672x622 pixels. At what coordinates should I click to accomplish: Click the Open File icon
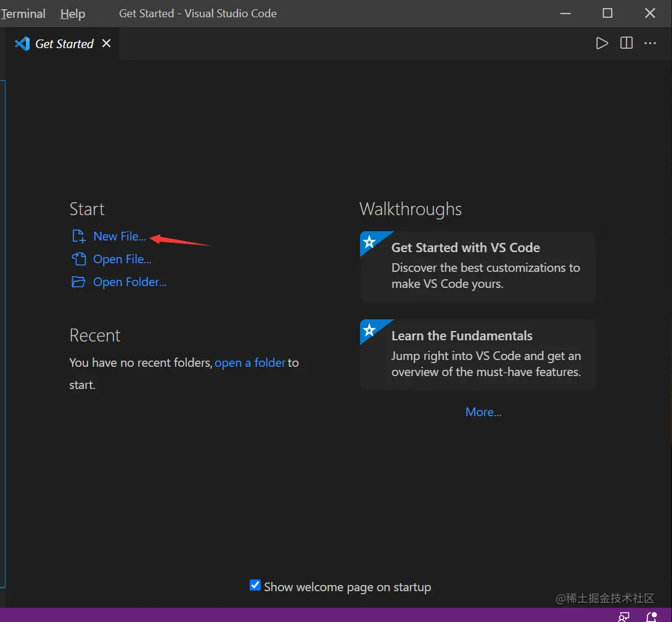79,259
